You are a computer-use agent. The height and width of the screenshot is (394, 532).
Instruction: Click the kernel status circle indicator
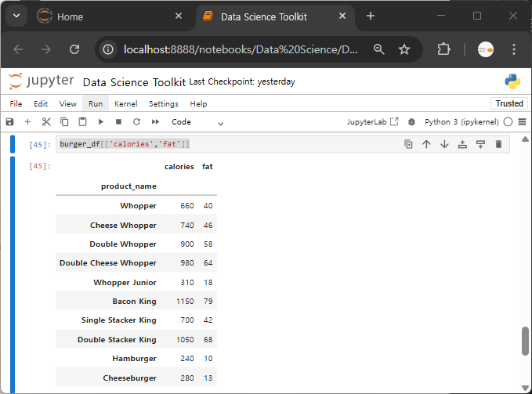(508, 121)
